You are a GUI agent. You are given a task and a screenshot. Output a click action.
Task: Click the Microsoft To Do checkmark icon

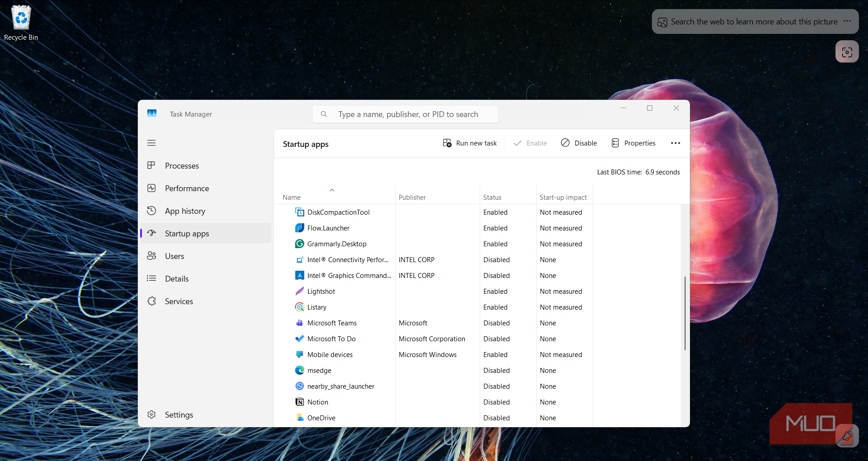[299, 339]
